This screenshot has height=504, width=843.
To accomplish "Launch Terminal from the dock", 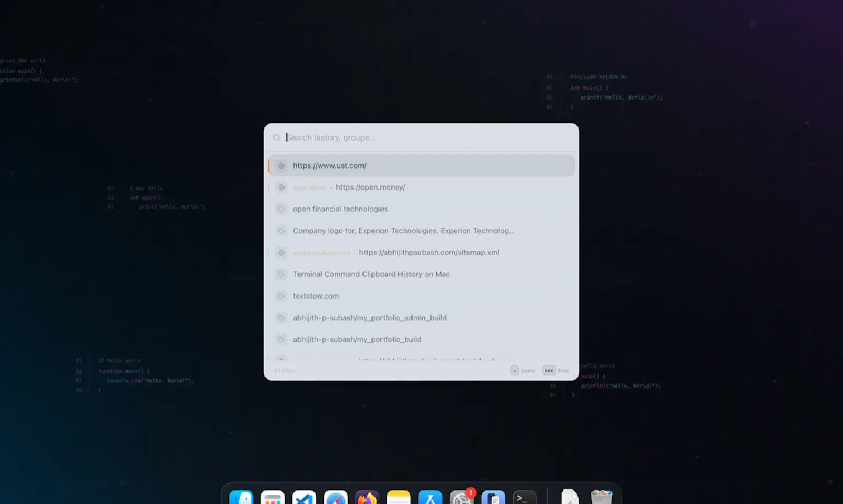I will pyautogui.click(x=525, y=497).
